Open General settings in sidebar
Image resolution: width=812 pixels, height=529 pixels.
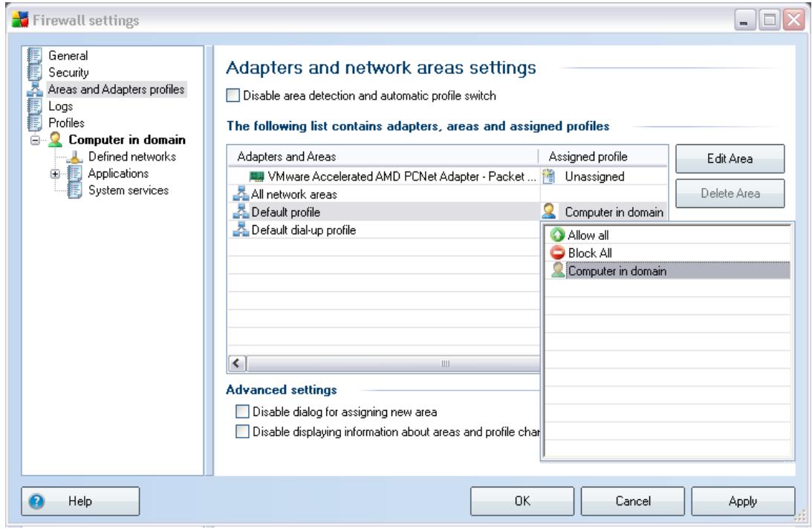coord(68,56)
